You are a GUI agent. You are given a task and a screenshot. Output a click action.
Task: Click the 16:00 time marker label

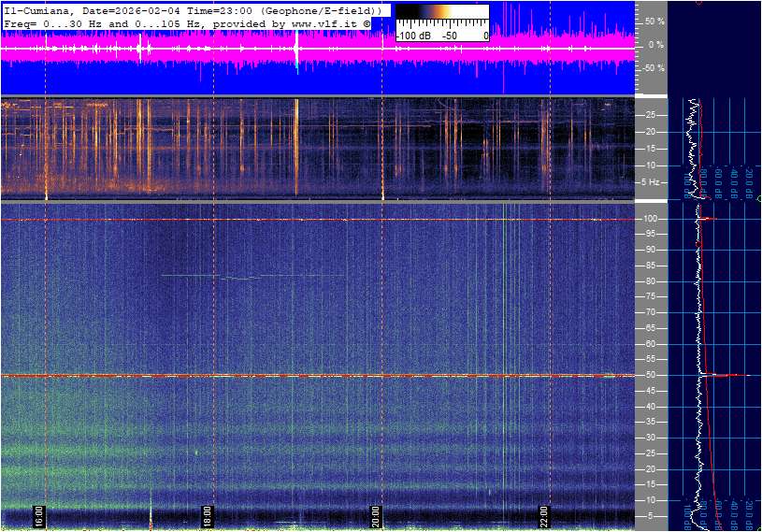(39, 516)
